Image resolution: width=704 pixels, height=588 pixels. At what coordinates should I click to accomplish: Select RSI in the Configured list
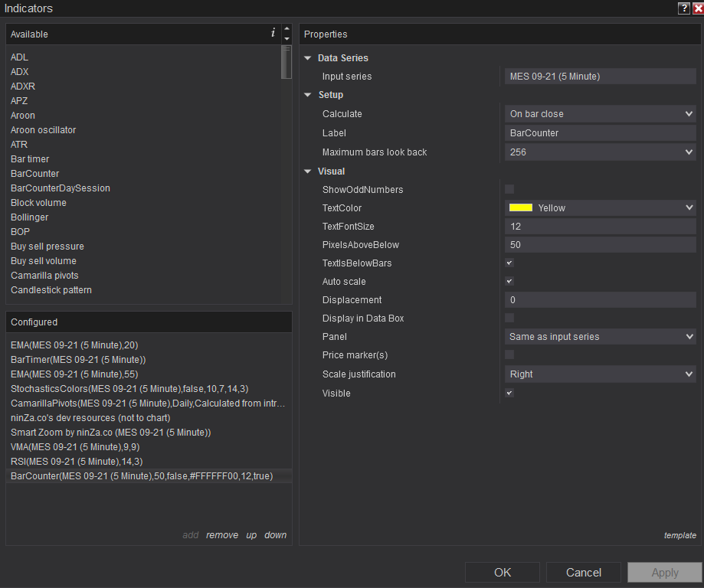pyautogui.click(x=77, y=462)
